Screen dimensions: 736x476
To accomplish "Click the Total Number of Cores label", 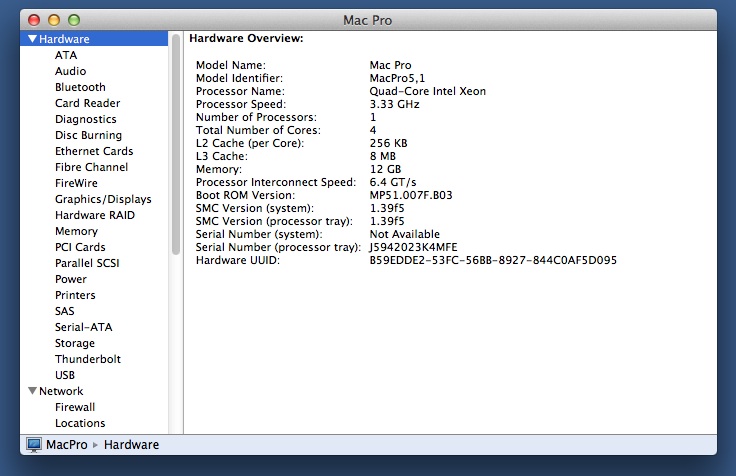I will pos(258,130).
